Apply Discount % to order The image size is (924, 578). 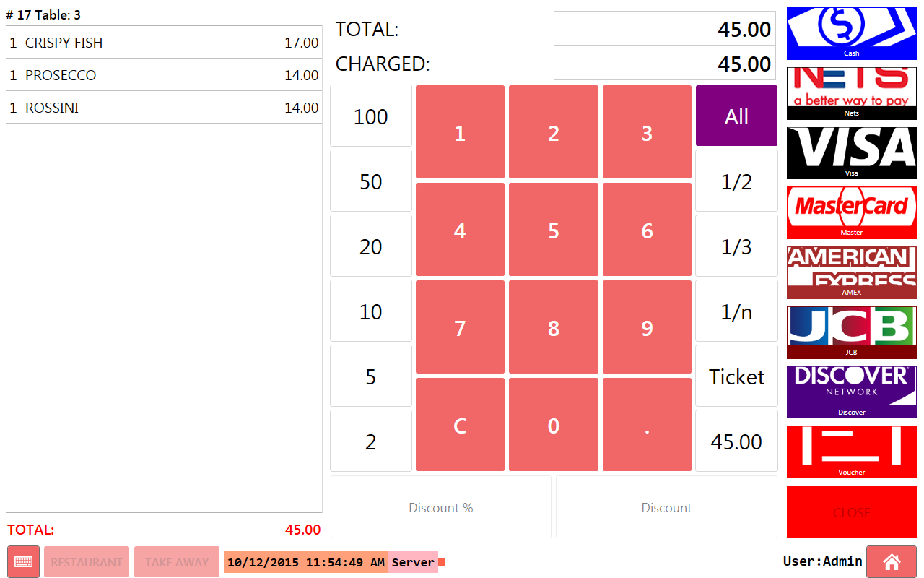click(x=440, y=507)
